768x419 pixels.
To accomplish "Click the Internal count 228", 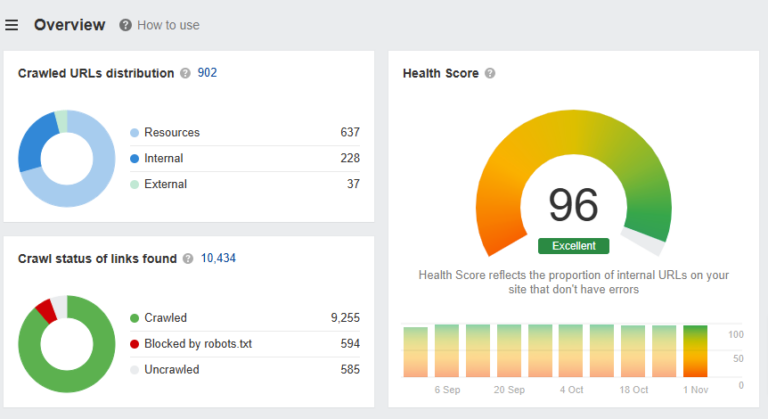I will tap(350, 158).
